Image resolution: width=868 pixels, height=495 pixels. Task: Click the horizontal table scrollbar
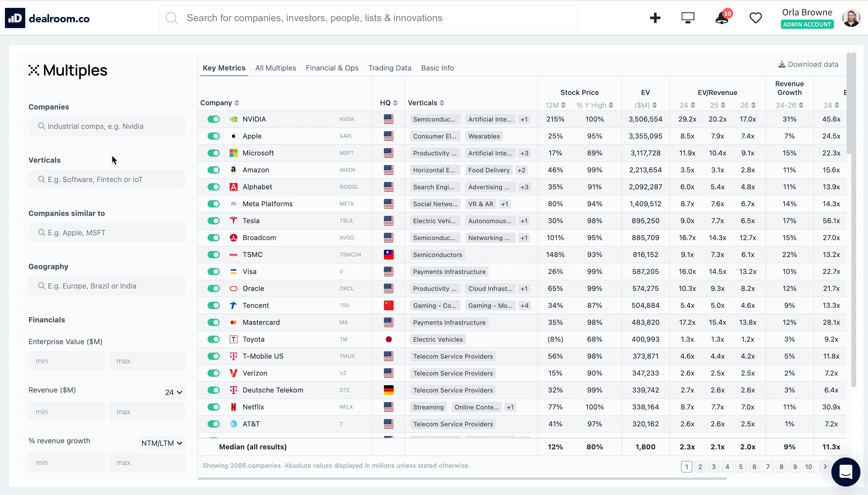click(x=462, y=478)
